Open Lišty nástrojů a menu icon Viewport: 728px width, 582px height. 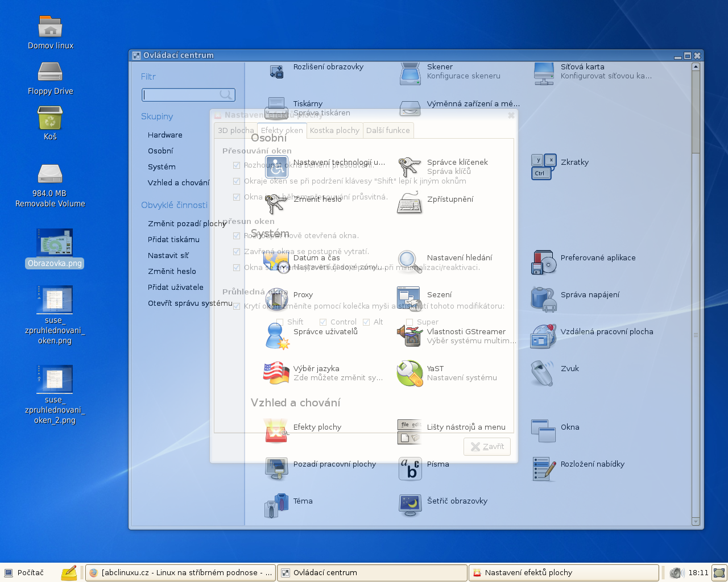[409, 432]
